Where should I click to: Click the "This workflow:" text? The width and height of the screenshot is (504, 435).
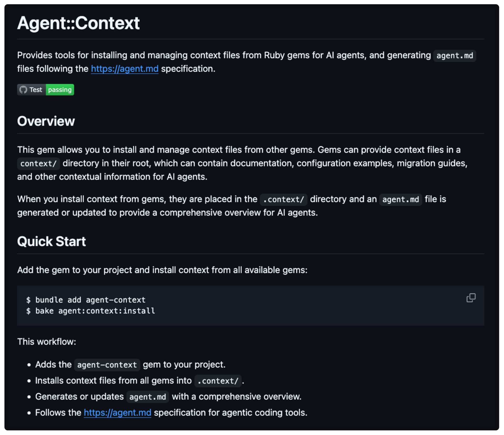coord(47,342)
